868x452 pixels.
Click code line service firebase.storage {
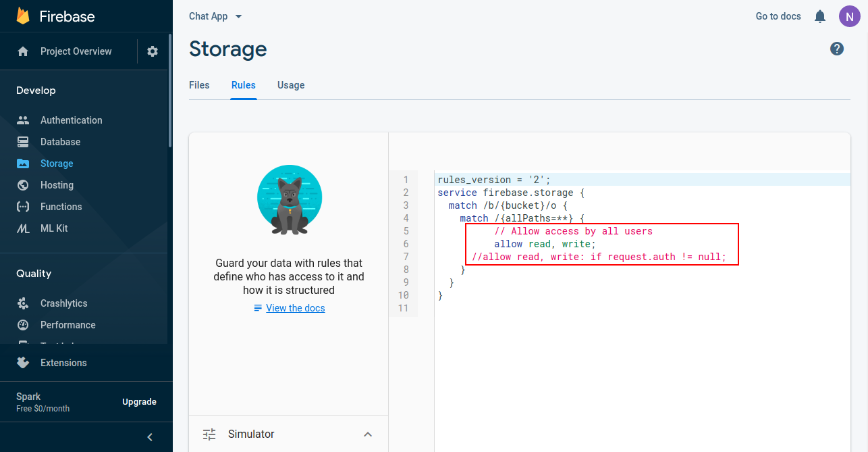tap(511, 193)
